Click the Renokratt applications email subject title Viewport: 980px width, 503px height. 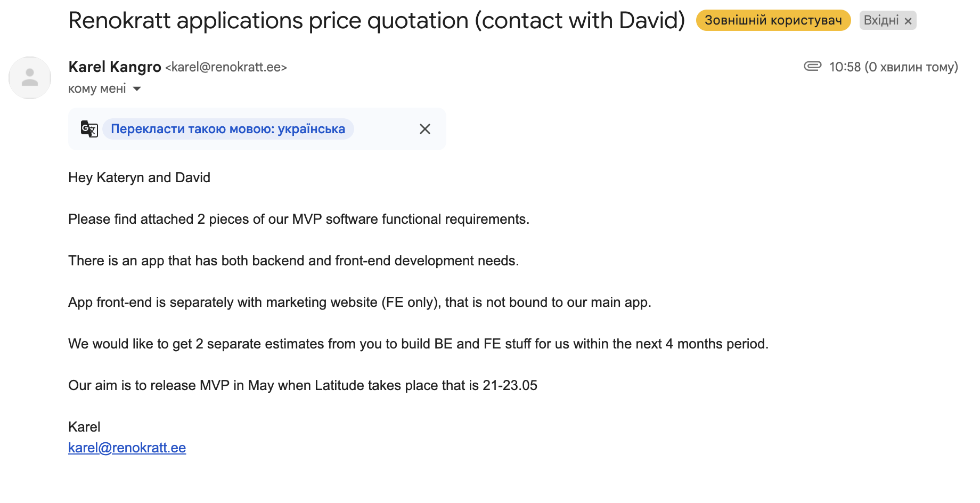376,21
